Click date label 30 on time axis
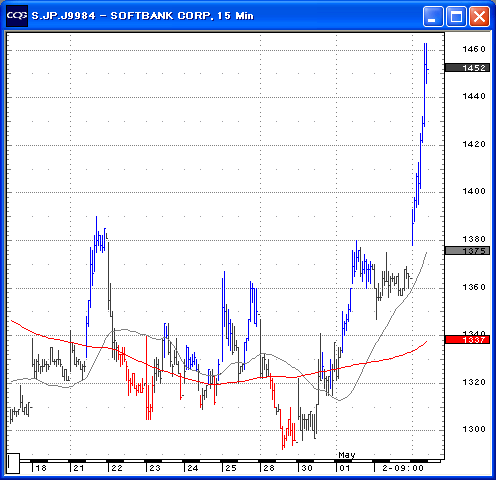Image resolution: width=496 pixels, height=480 pixels. coord(307,468)
